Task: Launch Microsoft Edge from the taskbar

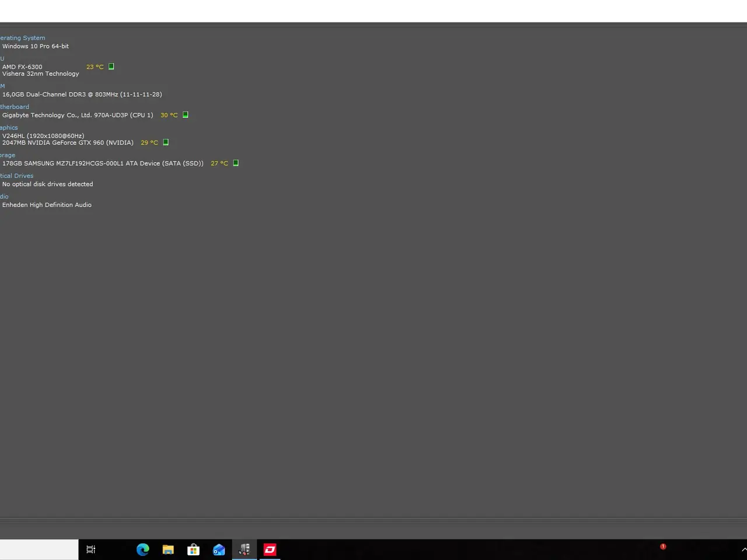Action: click(143, 549)
